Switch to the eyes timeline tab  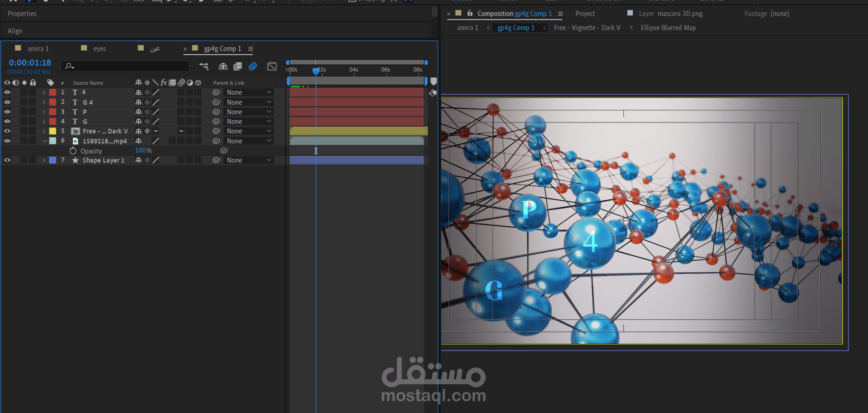coord(100,49)
